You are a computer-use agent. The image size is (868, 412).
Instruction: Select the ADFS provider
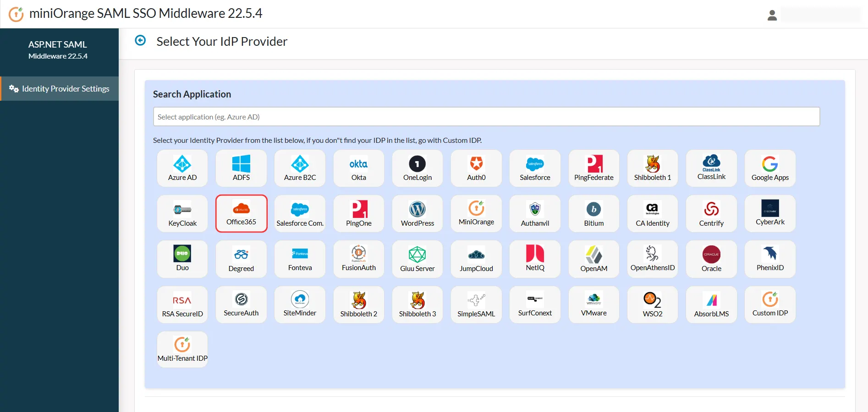[241, 168]
